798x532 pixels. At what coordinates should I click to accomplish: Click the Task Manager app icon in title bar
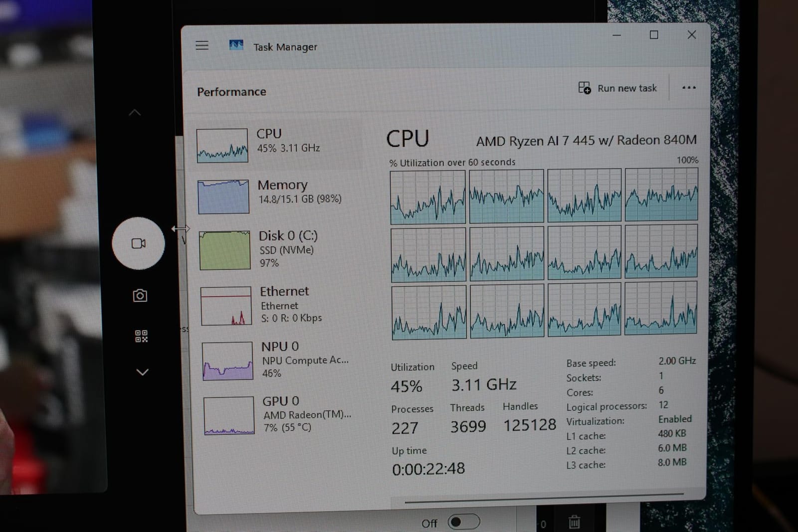click(236, 45)
